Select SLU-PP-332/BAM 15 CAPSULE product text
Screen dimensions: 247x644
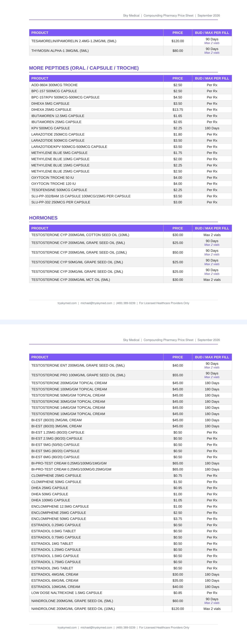click(81, 196)
